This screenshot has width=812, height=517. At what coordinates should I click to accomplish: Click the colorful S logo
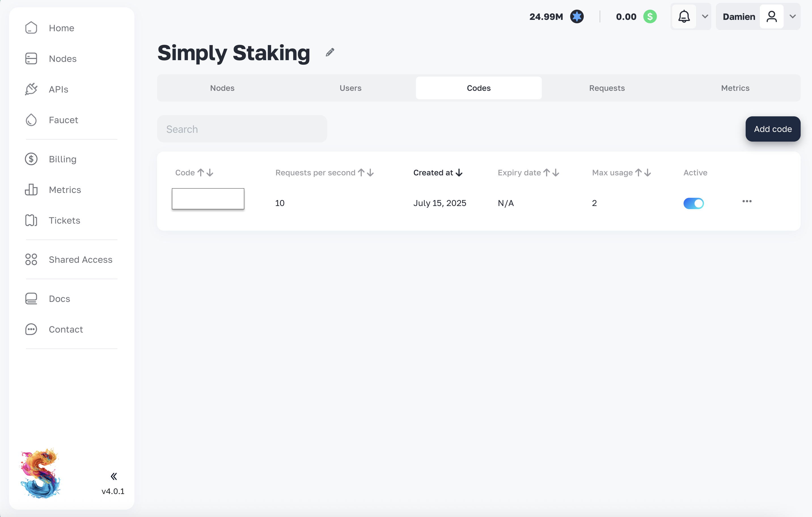(x=41, y=473)
